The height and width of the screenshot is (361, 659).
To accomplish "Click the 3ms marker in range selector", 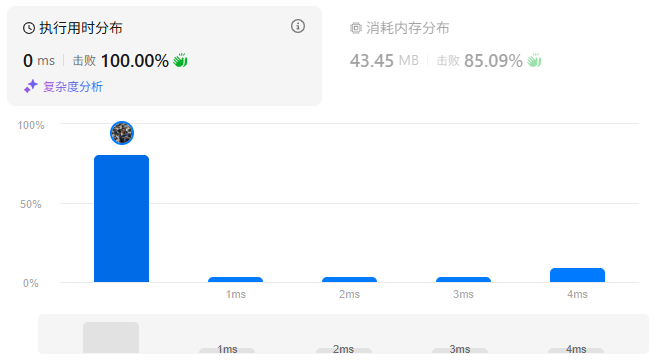I will (x=460, y=350).
